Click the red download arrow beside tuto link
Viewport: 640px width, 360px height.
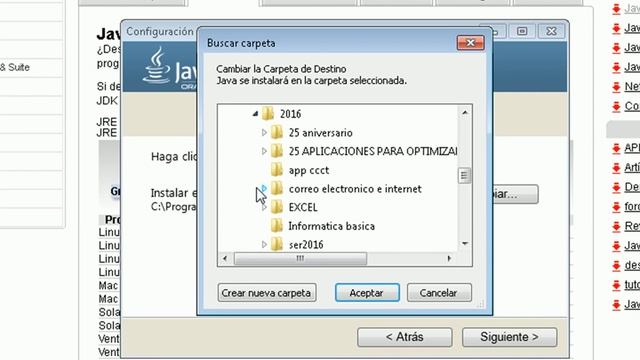[x=616, y=285]
